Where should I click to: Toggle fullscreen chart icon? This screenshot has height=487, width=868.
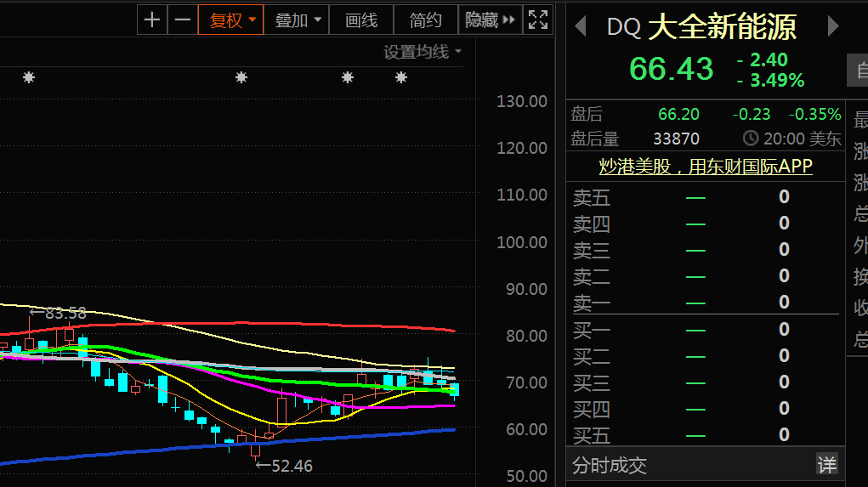[538, 20]
